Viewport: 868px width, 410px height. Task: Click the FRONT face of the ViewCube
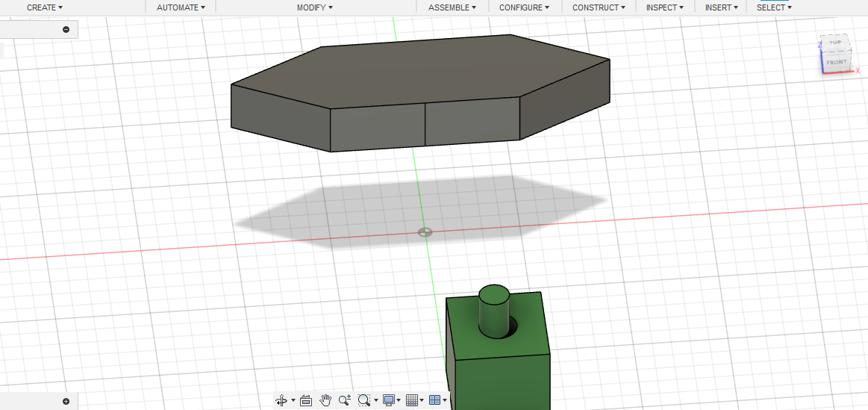tap(836, 63)
